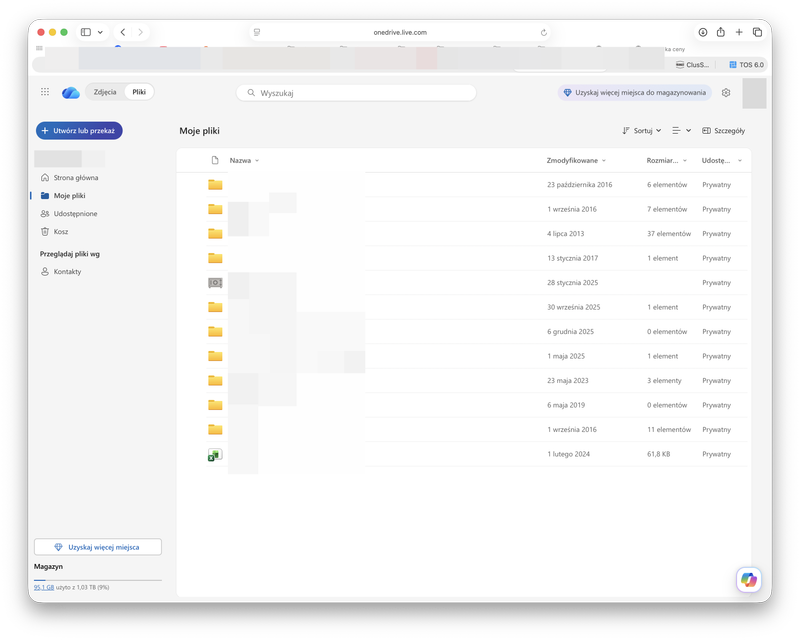
Task: Switch to the Pliki tab
Action: tap(139, 92)
